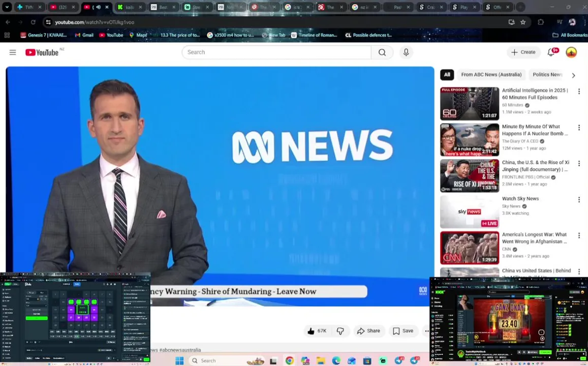This screenshot has width=588, height=366.
Task: Click the YouTube search field
Action: [x=276, y=52]
